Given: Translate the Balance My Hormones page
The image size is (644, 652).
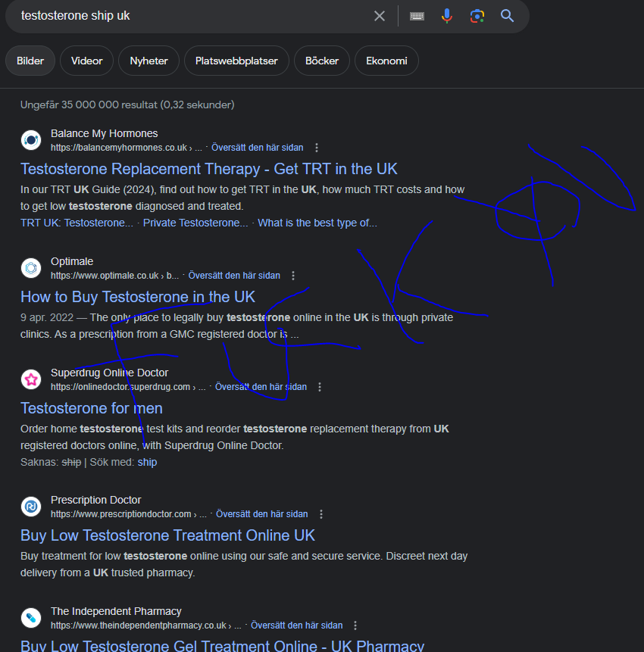Looking at the screenshot, I should pos(257,148).
